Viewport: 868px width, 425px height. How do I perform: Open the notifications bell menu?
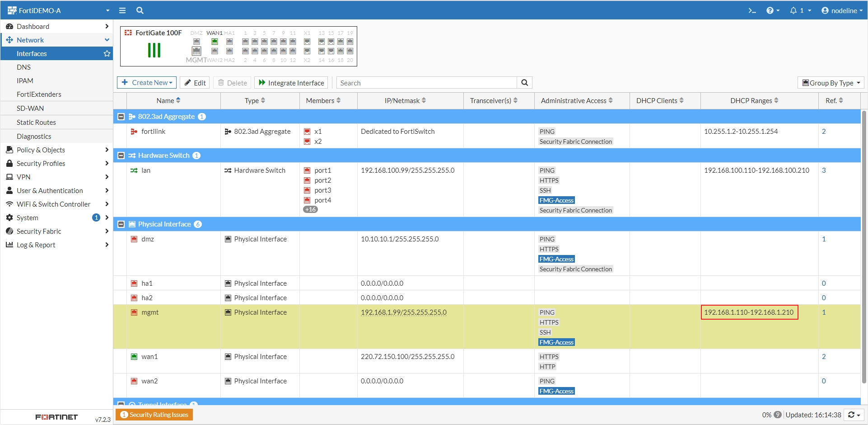[800, 10]
